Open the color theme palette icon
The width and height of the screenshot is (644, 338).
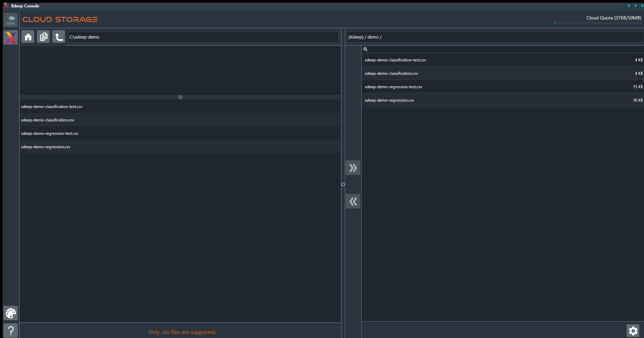click(x=11, y=313)
